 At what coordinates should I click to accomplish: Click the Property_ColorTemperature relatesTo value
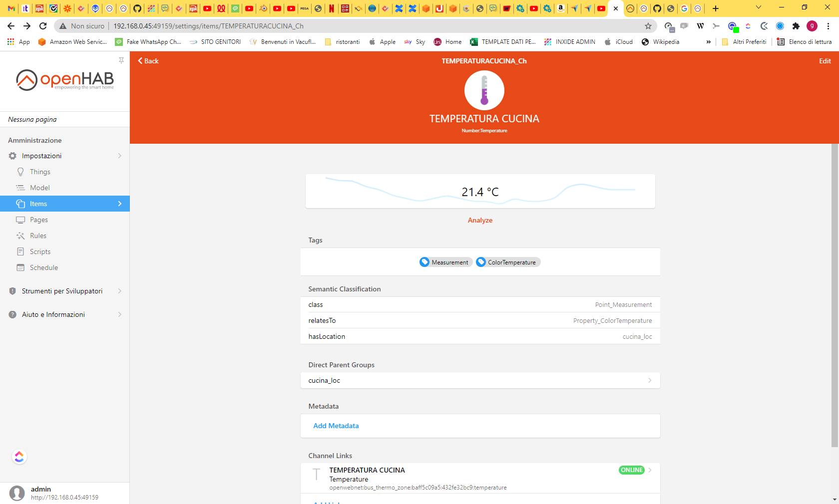(613, 320)
